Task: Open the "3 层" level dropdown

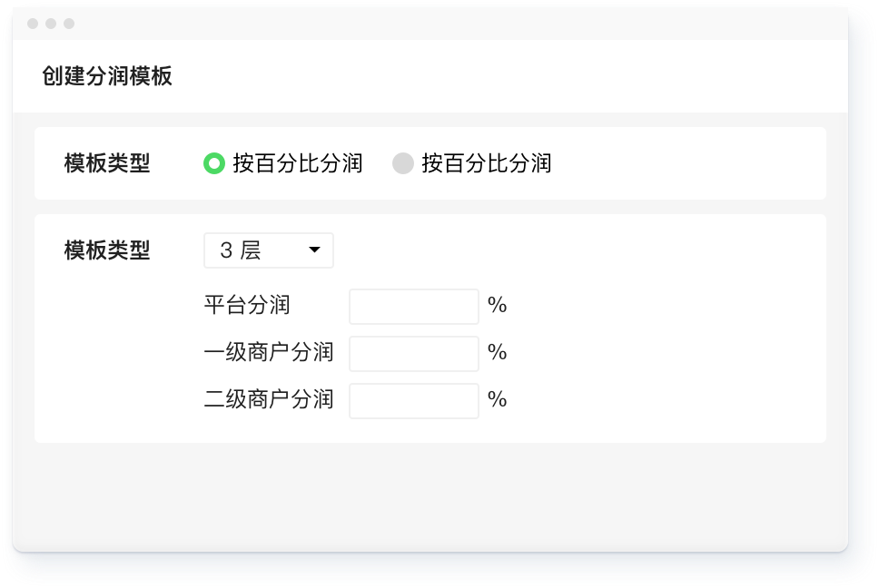Action: (x=268, y=250)
